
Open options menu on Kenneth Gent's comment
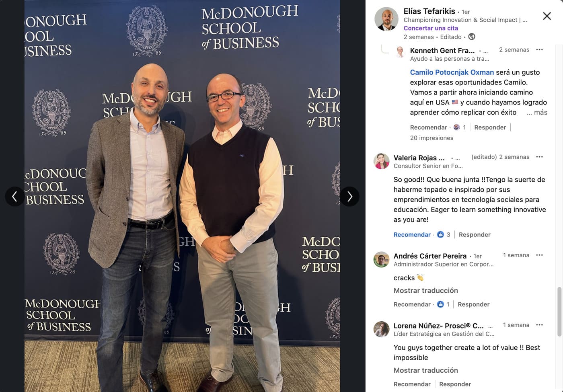pyautogui.click(x=540, y=49)
